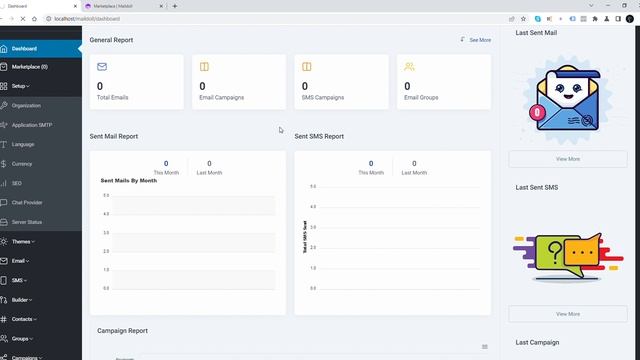Click the SMS Campaigns card icon
Viewport: 640px width, 360px height.
[x=307, y=67]
